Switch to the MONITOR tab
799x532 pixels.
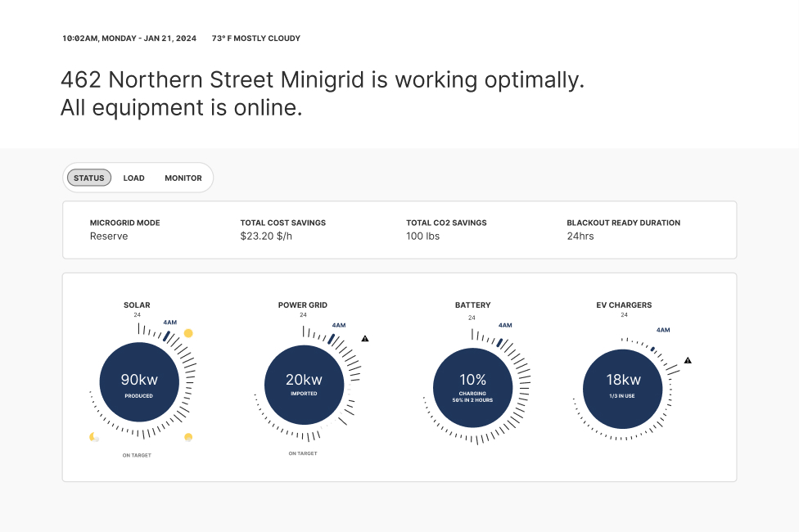coord(183,178)
